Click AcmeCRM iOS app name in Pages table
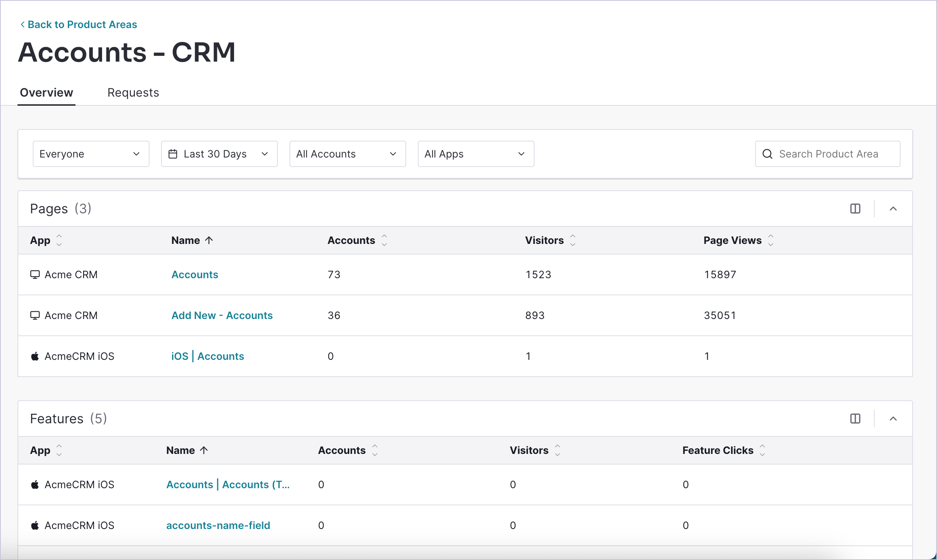Viewport: 937px width, 560px height. click(x=79, y=356)
